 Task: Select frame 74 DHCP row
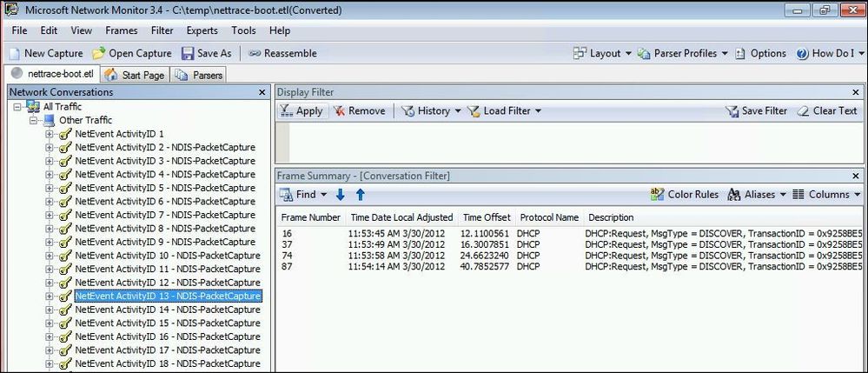[570, 256]
